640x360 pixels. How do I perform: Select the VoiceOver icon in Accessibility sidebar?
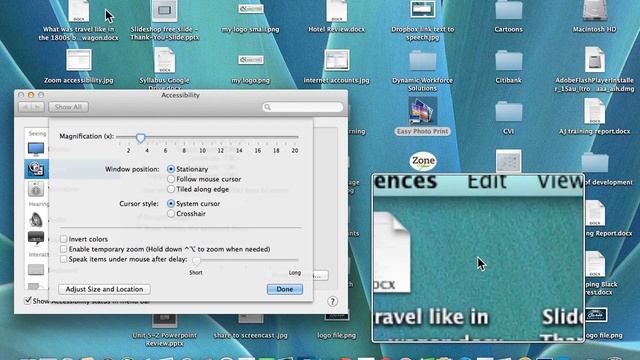(x=36, y=189)
